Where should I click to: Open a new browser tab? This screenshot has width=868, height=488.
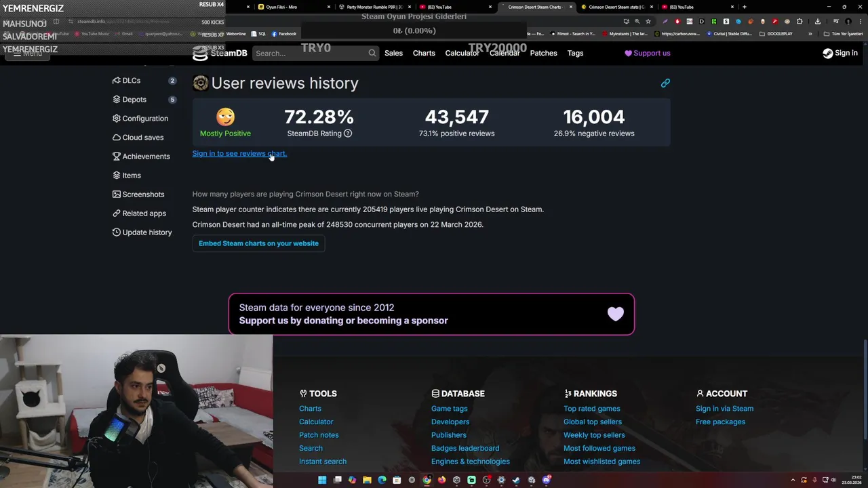click(x=744, y=7)
